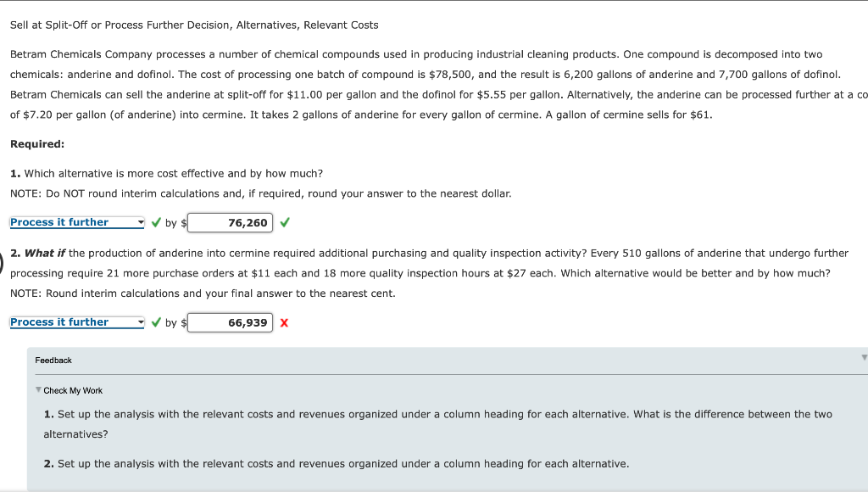The height and width of the screenshot is (492, 868).
Task: Click the Check My Work disclosure triangle
Action: pyautogui.click(x=38, y=390)
